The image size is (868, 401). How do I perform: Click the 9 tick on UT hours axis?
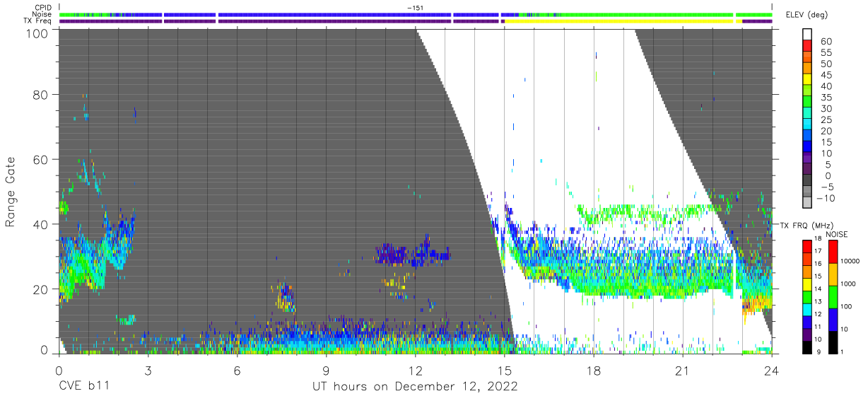[326, 370]
